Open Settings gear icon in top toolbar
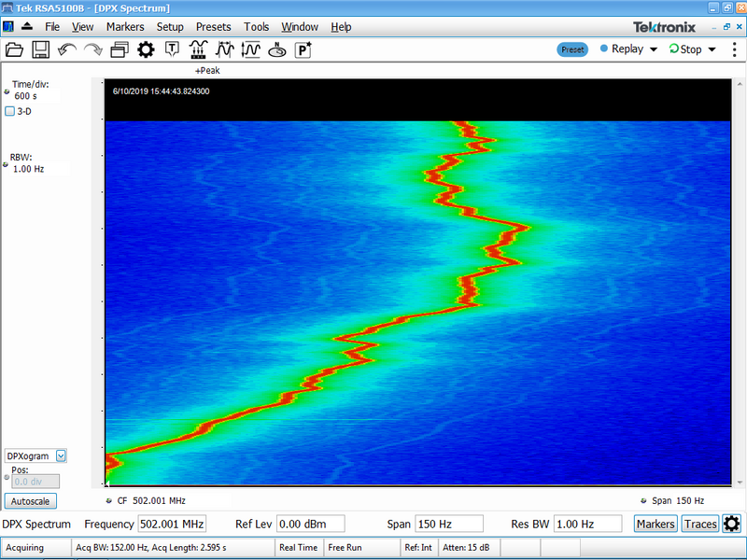 [146, 49]
